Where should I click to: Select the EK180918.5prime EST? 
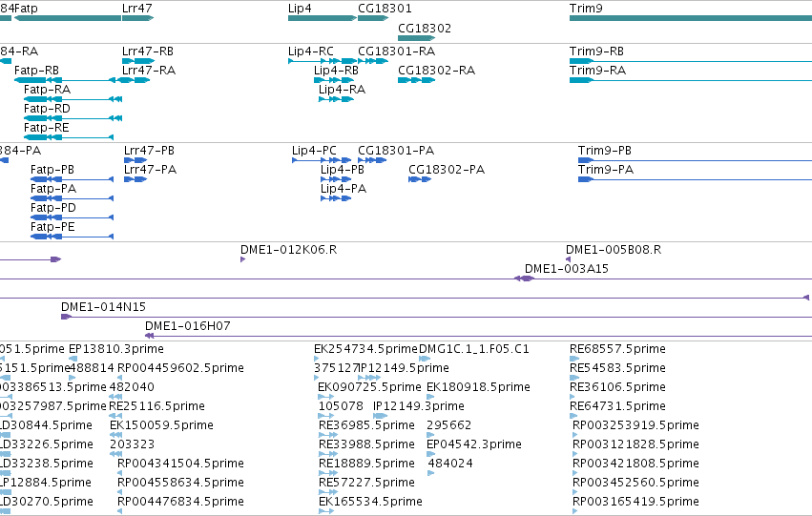coord(430,397)
